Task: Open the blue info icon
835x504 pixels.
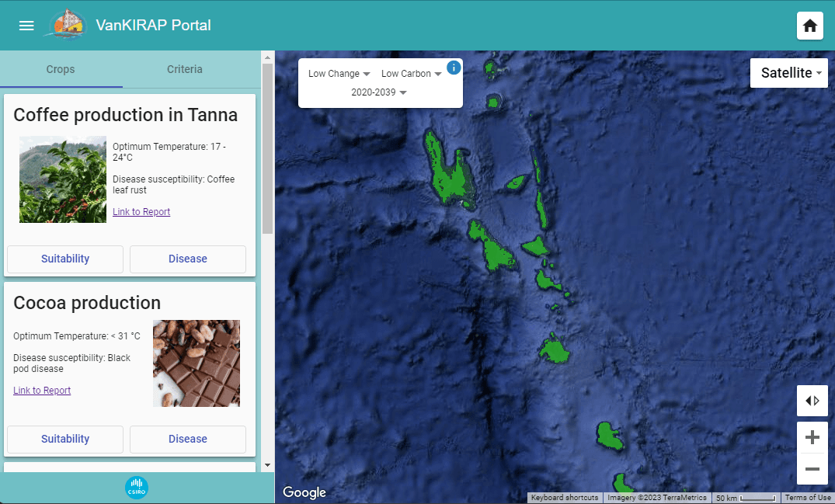Action: click(x=454, y=68)
